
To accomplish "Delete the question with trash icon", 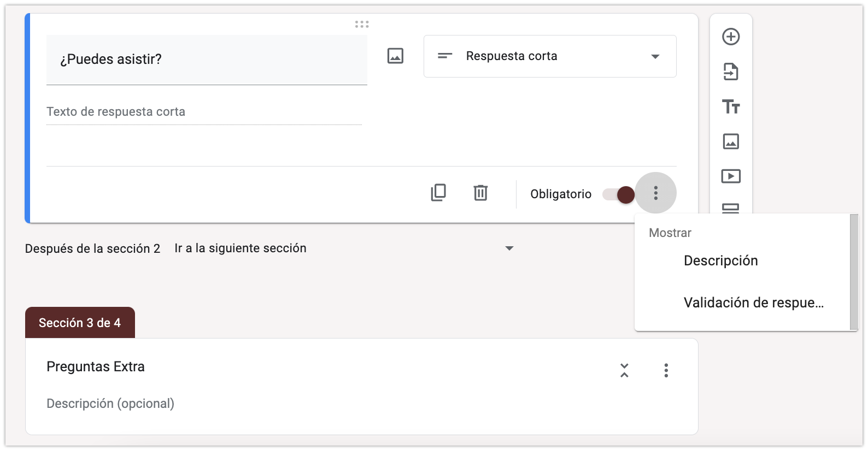I will [480, 193].
